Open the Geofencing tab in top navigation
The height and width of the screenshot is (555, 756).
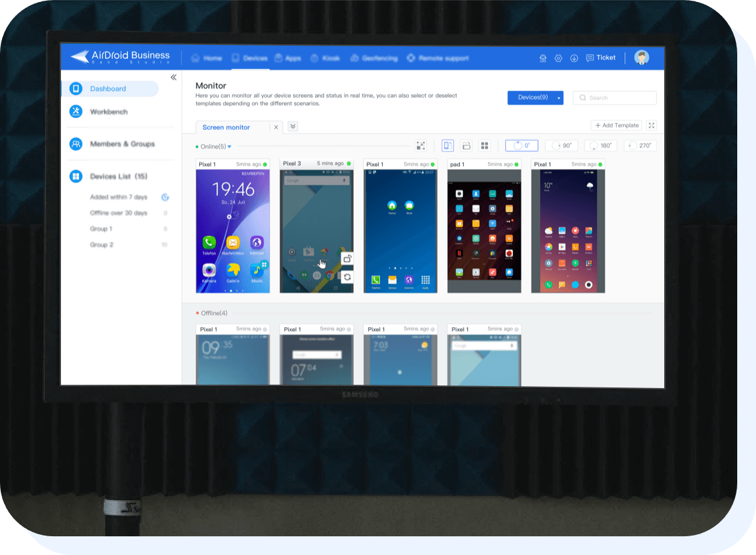pos(374,58)
